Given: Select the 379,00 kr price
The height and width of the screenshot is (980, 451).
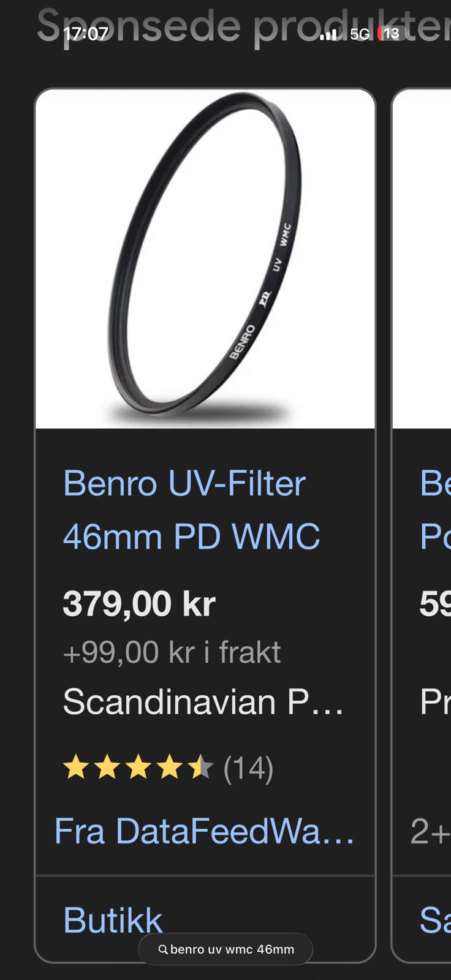Looking at the screenshot, I should click(139, 604).
